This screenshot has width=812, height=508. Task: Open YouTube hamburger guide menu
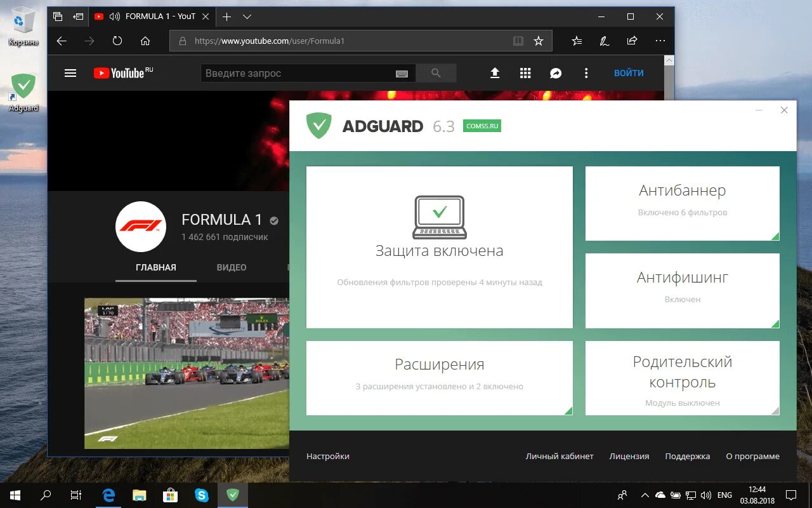pos(70,73)
